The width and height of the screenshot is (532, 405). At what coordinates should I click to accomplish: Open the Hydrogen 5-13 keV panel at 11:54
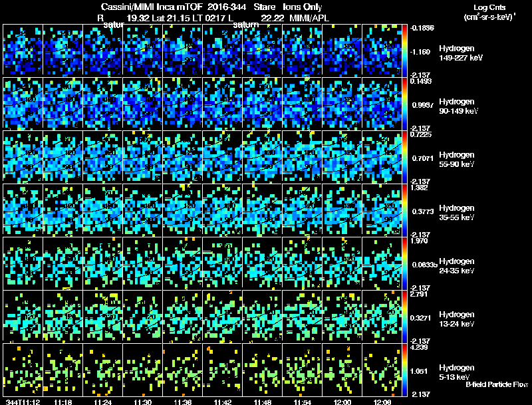click(303, 370)
